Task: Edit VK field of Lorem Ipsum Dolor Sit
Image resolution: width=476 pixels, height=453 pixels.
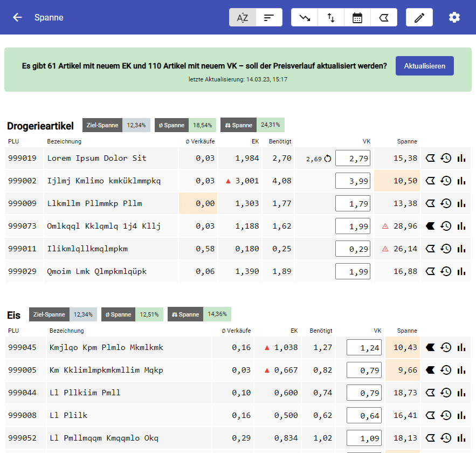Action: click(353, 158)
